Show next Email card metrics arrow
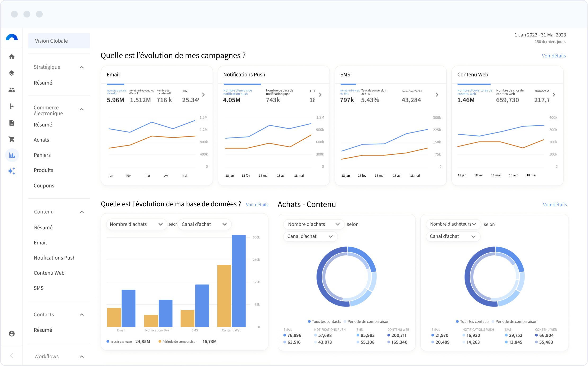The height and width of the screenshot is (366, 588). click(203, 95)
